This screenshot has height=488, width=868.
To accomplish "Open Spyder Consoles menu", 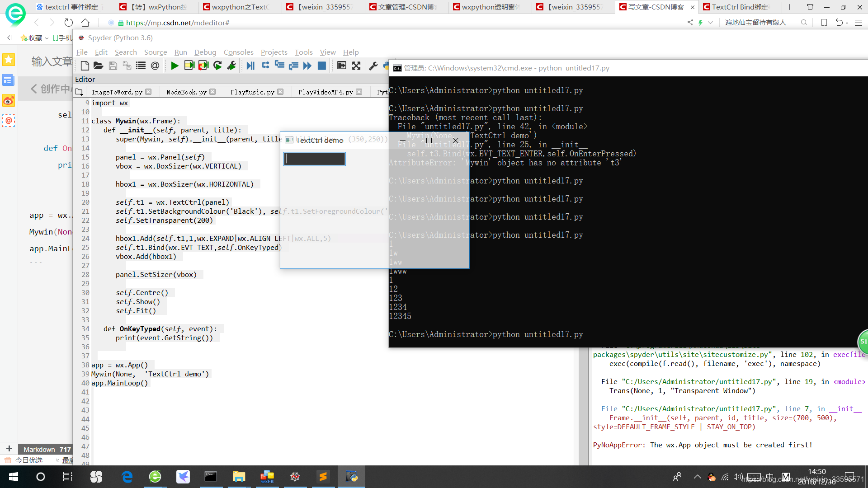I will coord(238,52).
